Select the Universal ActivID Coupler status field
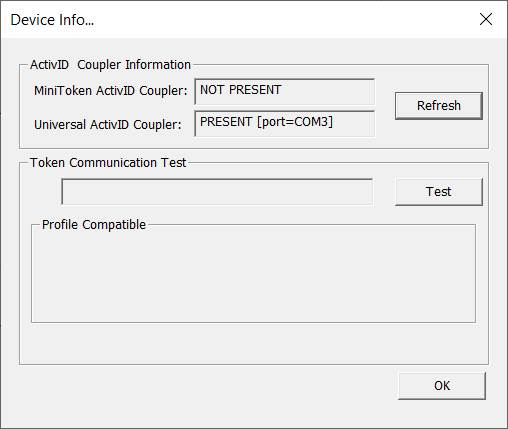Viewport: 508px width, 429px height. tap(285, 124)
